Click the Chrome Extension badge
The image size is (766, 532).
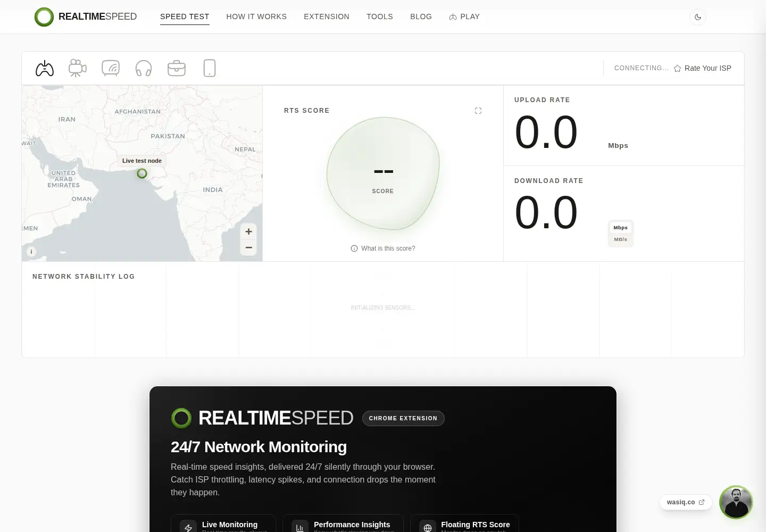coord(403,418)
